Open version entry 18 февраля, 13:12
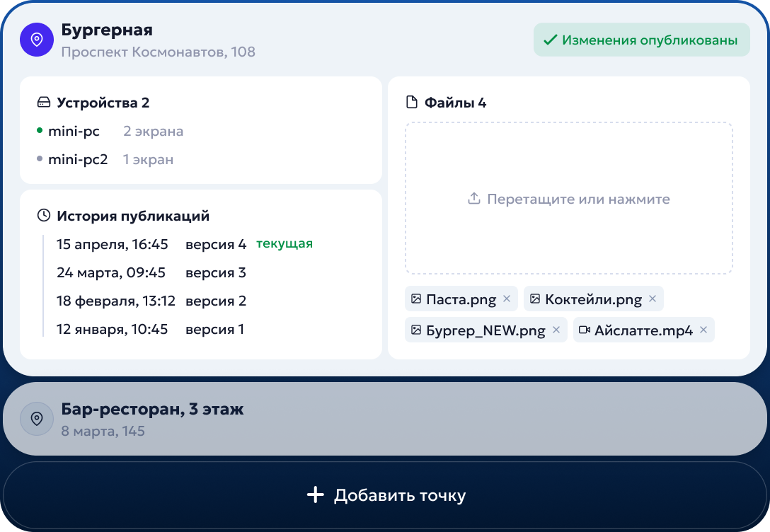The width and height of the screenshot is (770, 532). click(116, 301)
